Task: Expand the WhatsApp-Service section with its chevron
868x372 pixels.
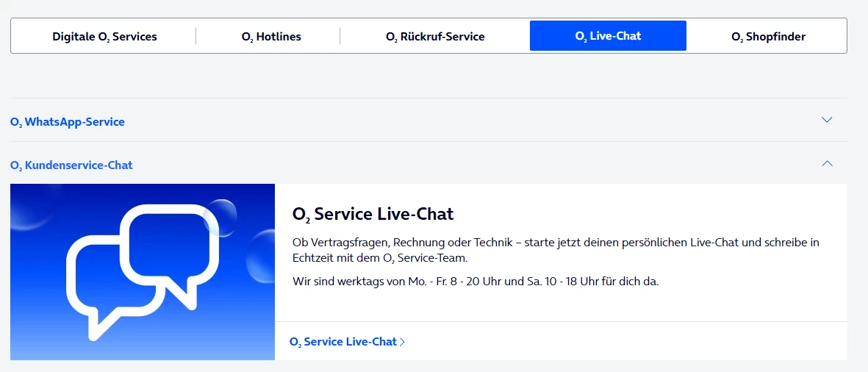Action: pyautogui.click(x=827, y=120)
